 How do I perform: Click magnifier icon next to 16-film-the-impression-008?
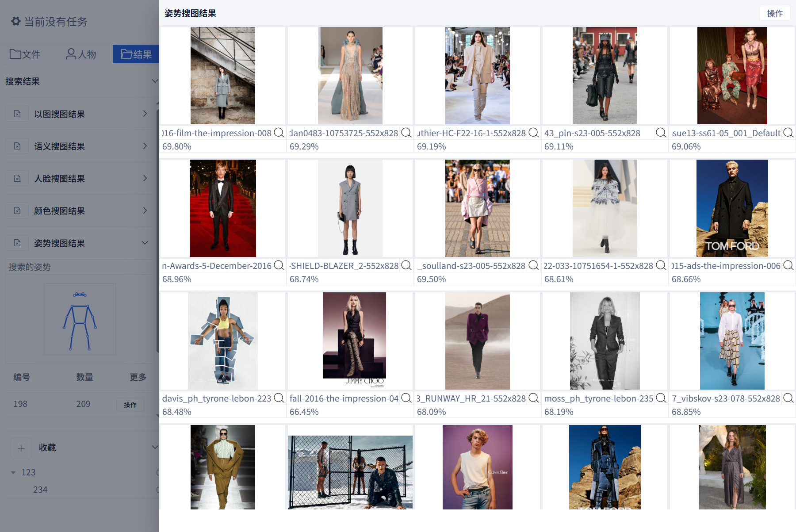click(279, 133)
